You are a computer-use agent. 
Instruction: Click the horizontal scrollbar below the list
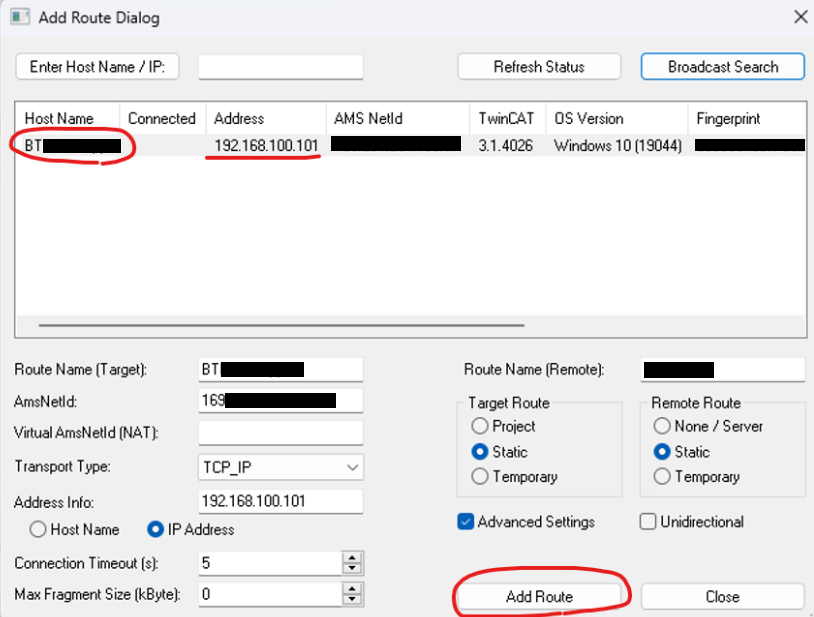pos(280,325)
